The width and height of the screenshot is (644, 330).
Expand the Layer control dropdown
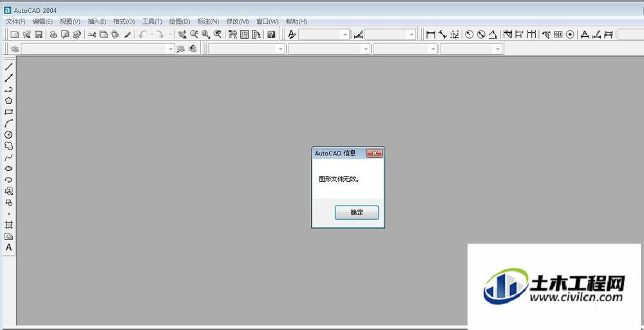(171, 50)
